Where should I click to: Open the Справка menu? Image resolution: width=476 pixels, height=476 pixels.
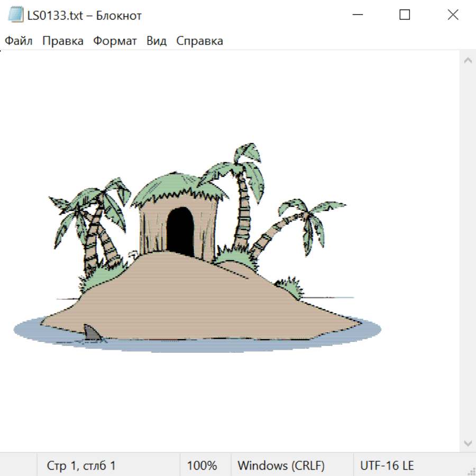[x=199, y=41]
